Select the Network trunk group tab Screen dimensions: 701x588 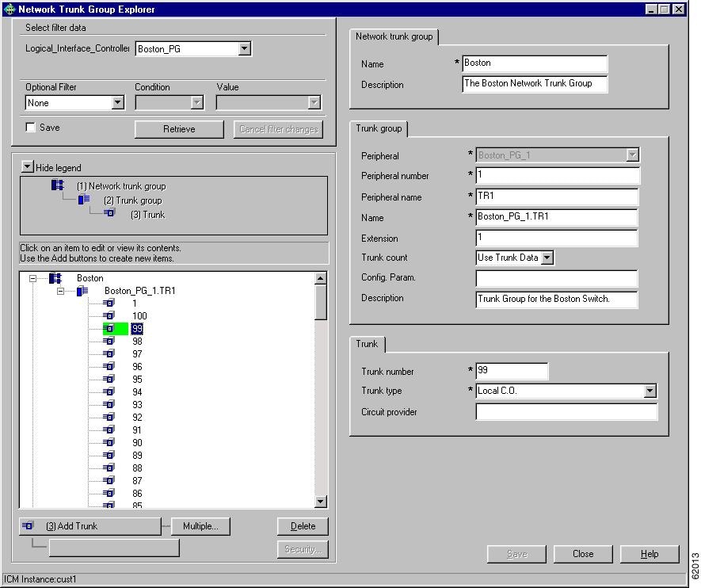tap(394, 36)
